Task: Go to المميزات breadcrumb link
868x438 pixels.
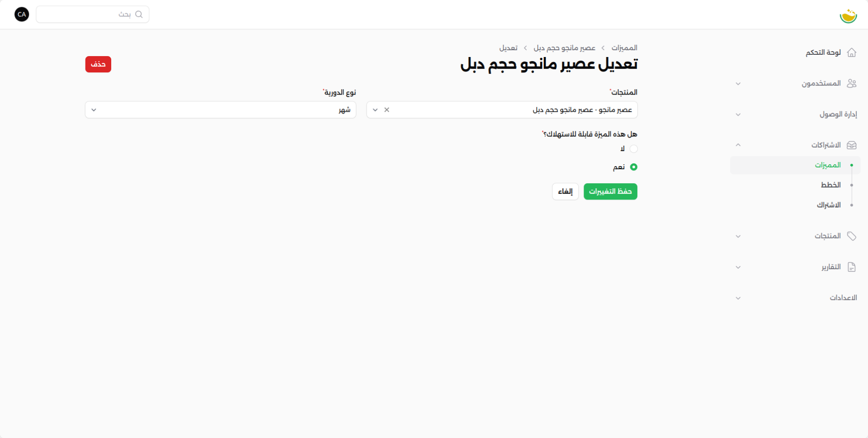Action: [x=624, y=48]
